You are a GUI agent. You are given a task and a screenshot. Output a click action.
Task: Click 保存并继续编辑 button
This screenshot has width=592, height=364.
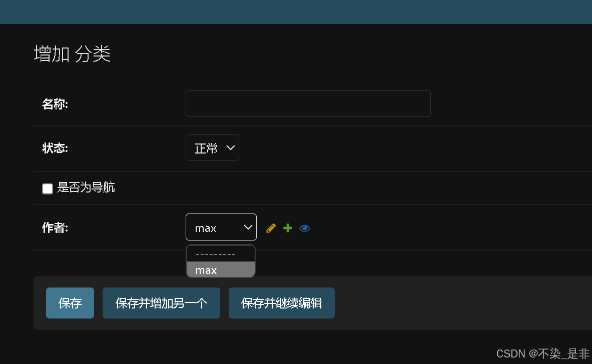point(282,303)
